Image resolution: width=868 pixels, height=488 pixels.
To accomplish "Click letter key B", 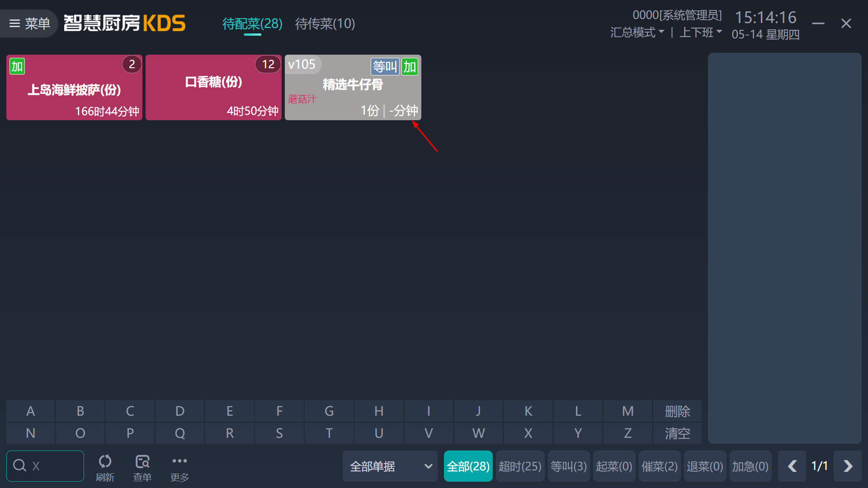I will pos(80,411).
